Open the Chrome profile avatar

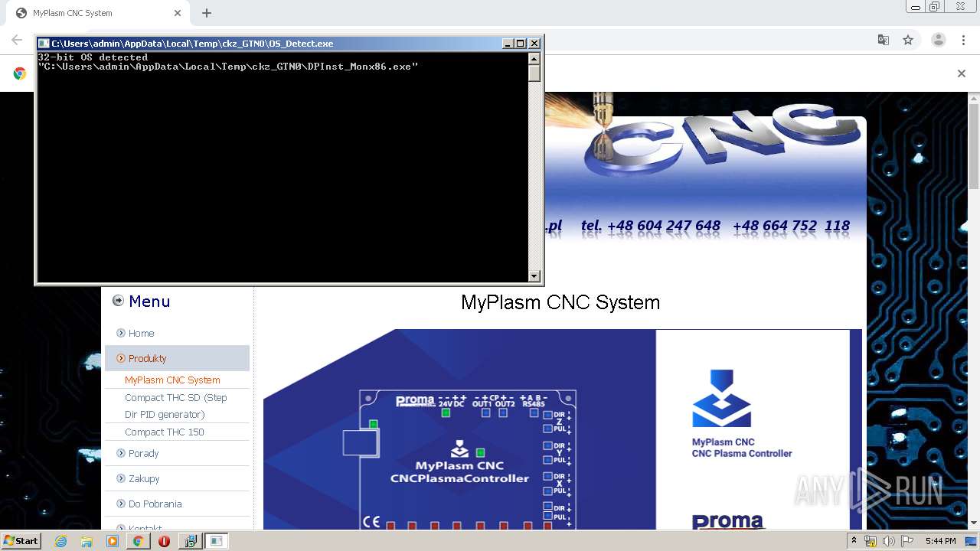point(939,40)
